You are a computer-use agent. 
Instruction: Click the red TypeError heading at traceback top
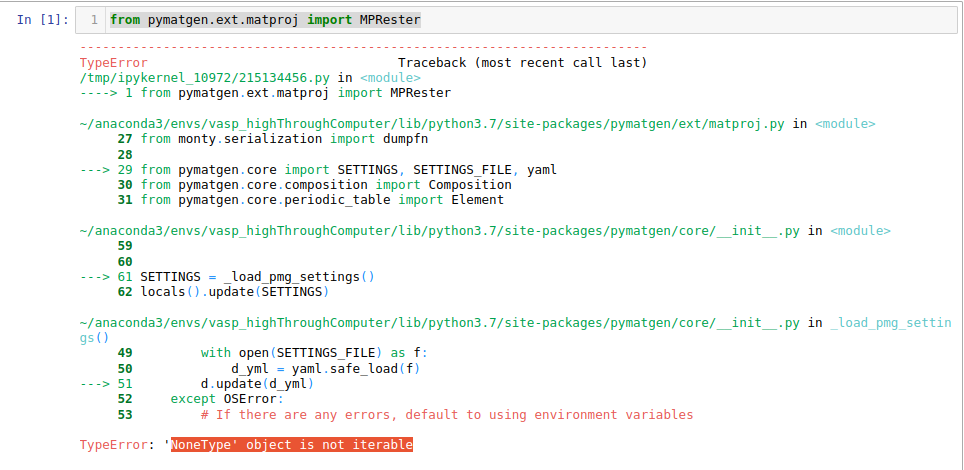click(x=114, y=63)
